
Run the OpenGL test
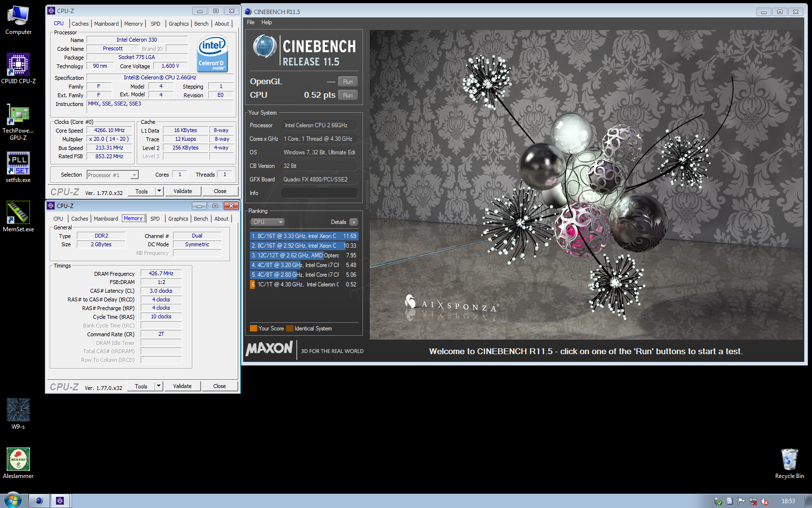[x=348, y=82]
